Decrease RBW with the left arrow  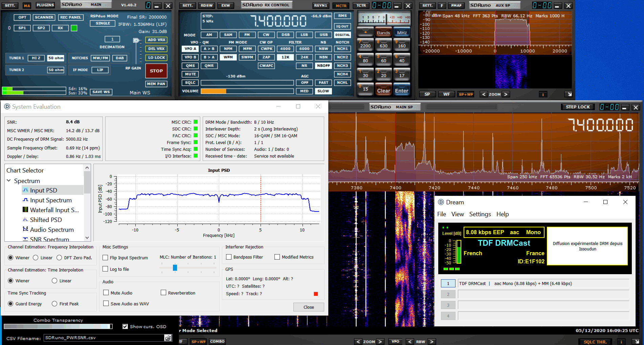(x=410, y=342)
